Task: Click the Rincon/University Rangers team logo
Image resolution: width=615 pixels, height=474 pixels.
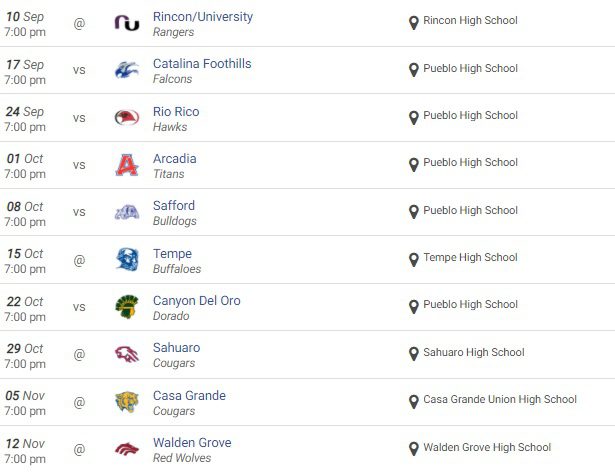Action: [x=127, y=23]
